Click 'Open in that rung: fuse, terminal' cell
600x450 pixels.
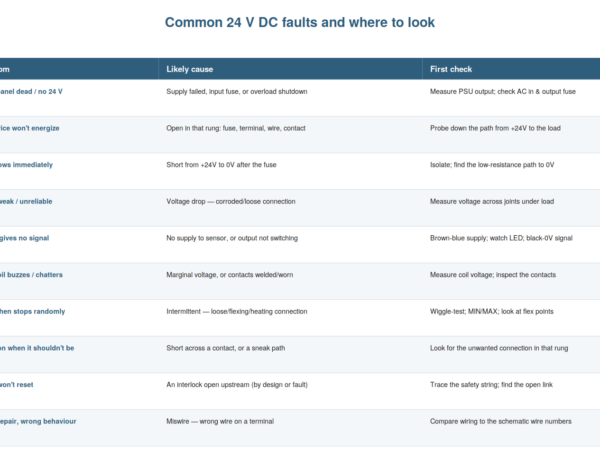coord(236,128)
